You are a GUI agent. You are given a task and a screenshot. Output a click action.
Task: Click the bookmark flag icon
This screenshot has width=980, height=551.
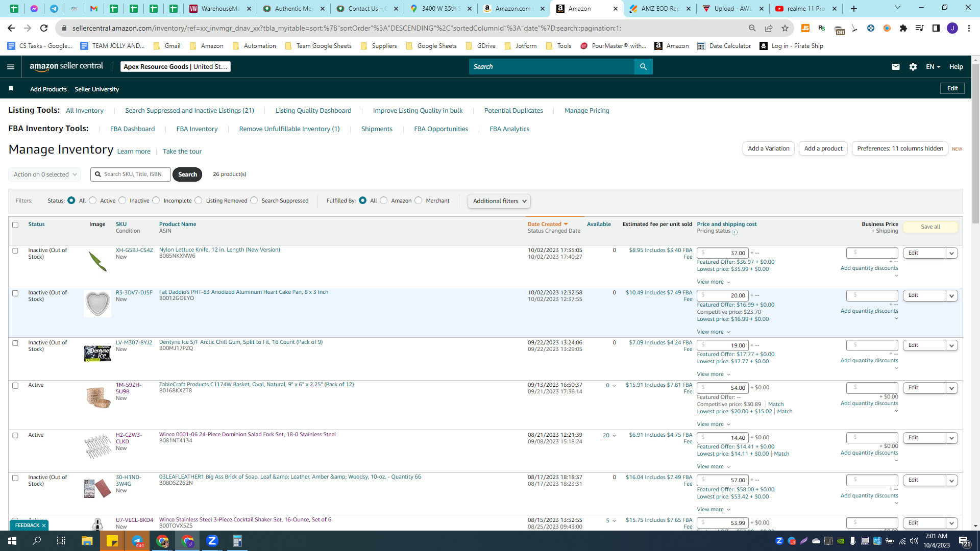[11, 89]
